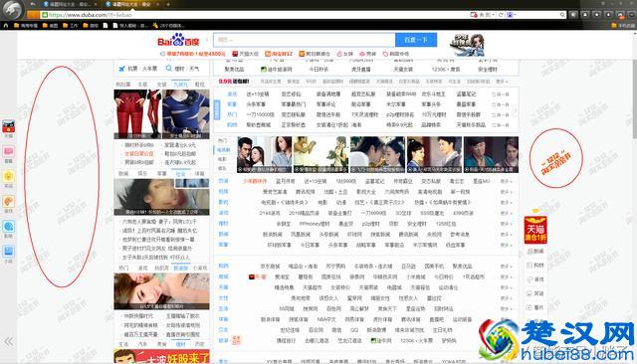Image resolution: width=637 pixels, height=364 pixels.
Task: Click the magnifier icon beside 理财 天气
Action: pyautogui.click(x=168, y=69)
